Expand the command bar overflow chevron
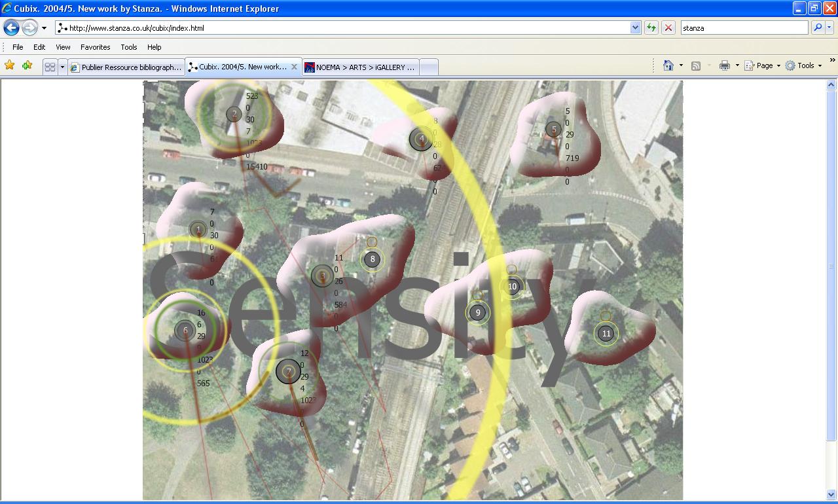The width and height of the screenshot is (838, 504). (x=833, y=62)
